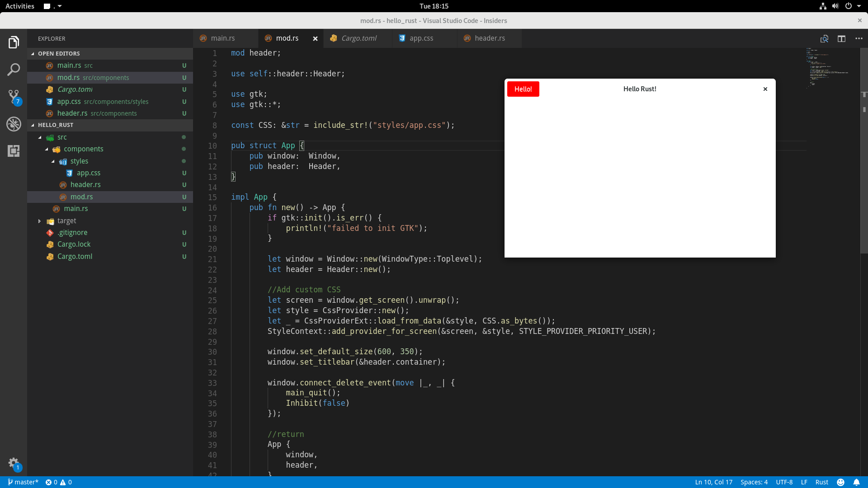868x488 pixels.
Task: Close the mod.rs editor tab
Action: [x=315, y=39]
